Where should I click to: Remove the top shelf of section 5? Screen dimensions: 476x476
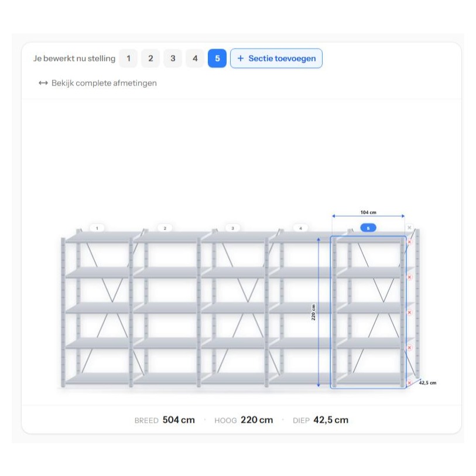(409, 242)
